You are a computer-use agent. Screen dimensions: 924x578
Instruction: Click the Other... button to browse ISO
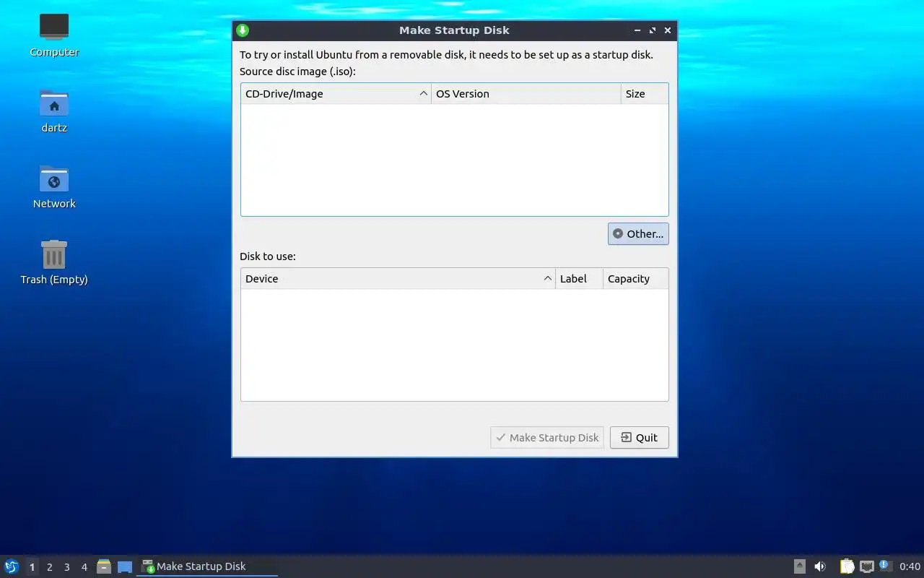click(x=638, y=234)
